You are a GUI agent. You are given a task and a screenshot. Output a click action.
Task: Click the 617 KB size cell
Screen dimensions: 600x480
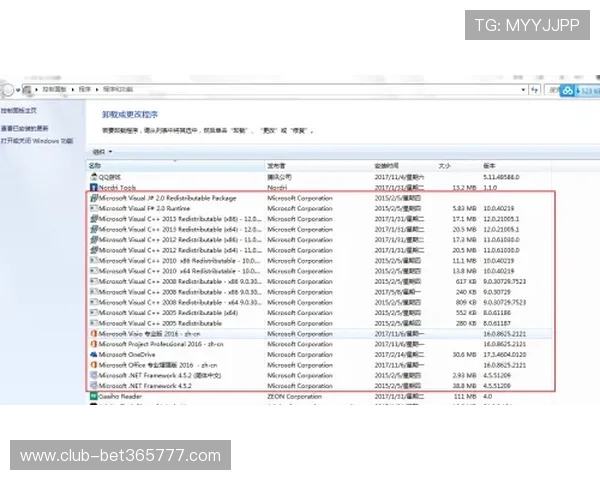466,281
